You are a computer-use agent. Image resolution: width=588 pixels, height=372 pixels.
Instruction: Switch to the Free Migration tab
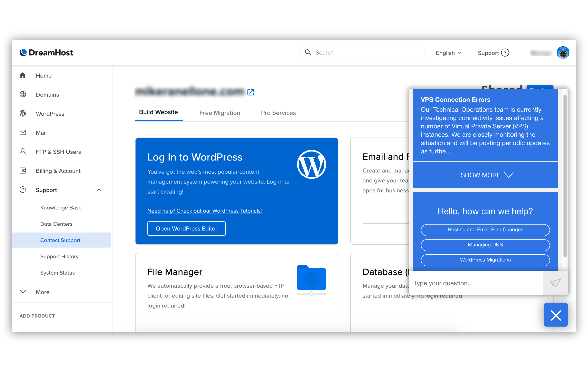point(219,113)
